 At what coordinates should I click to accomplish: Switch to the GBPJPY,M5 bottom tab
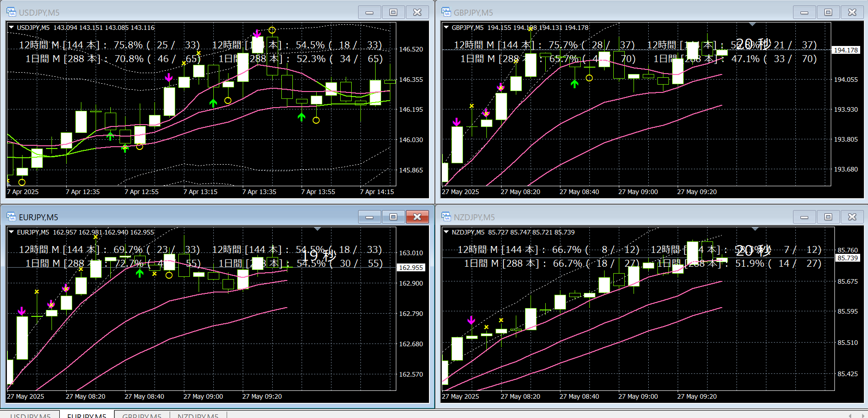142,415
